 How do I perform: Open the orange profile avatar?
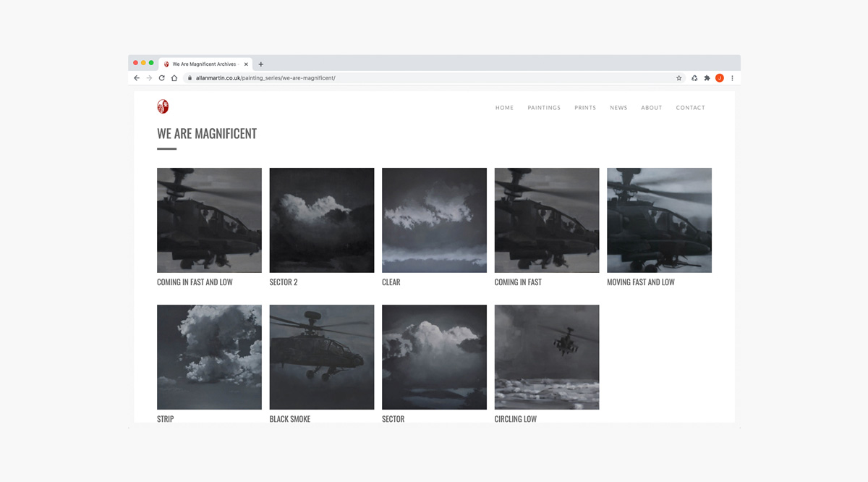point(720,78)
